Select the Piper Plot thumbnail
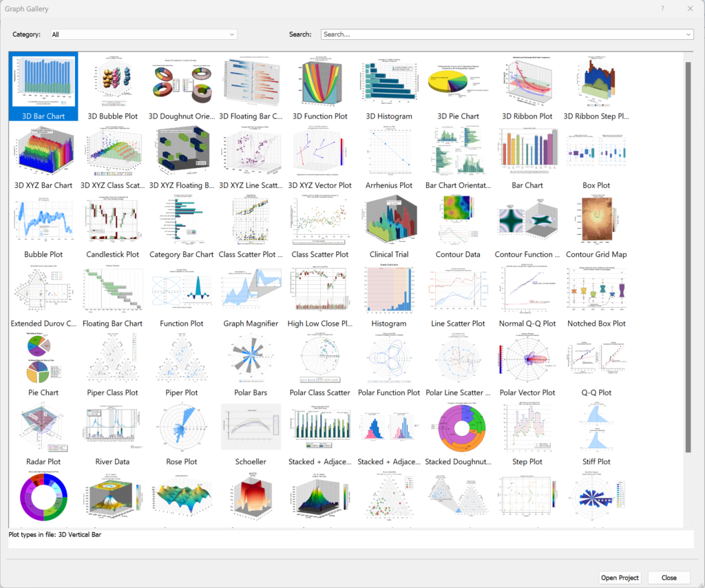Screen dimensions: 705x588 pos(182,358)
